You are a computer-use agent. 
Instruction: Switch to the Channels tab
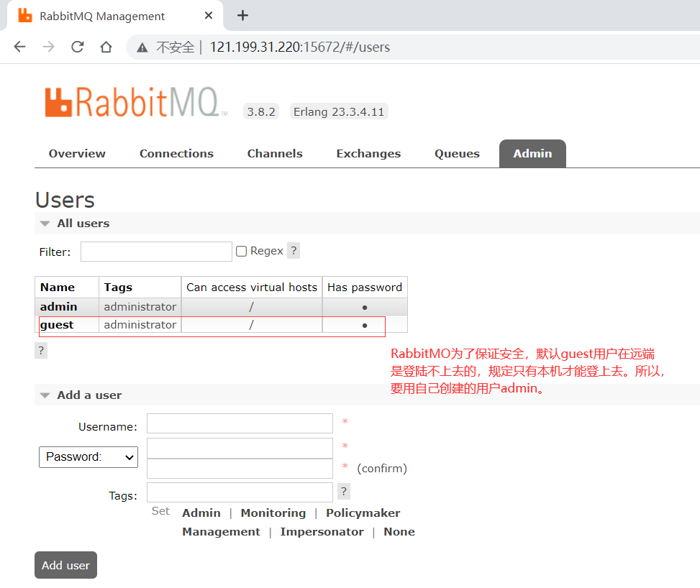(275, 153)
